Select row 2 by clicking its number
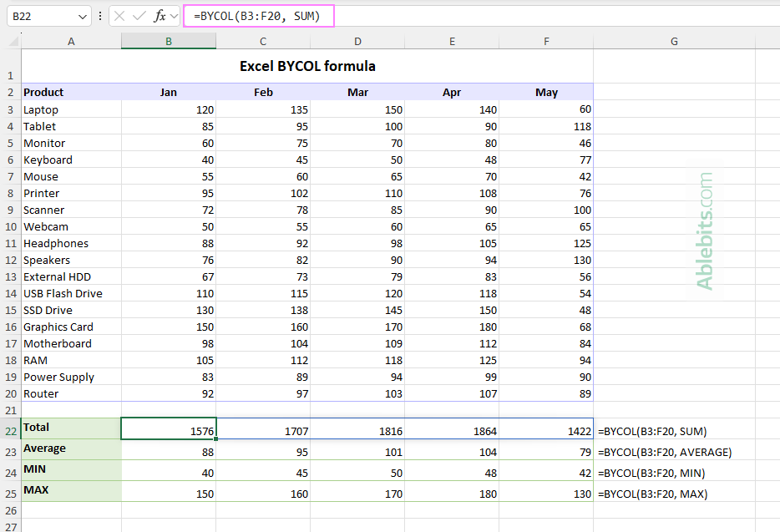The width and height of the screenshot is (780, 532). click(10, 92)
